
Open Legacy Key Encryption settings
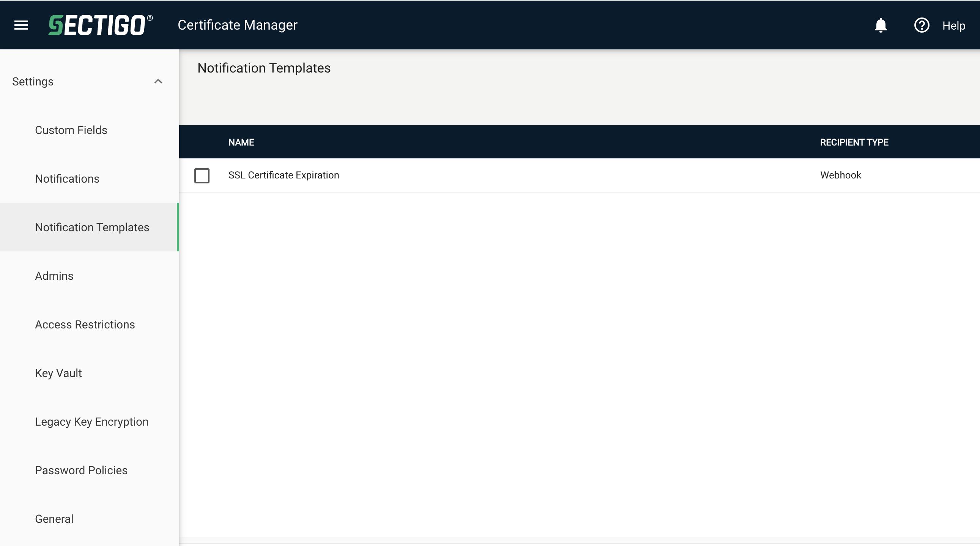point(92,421)
